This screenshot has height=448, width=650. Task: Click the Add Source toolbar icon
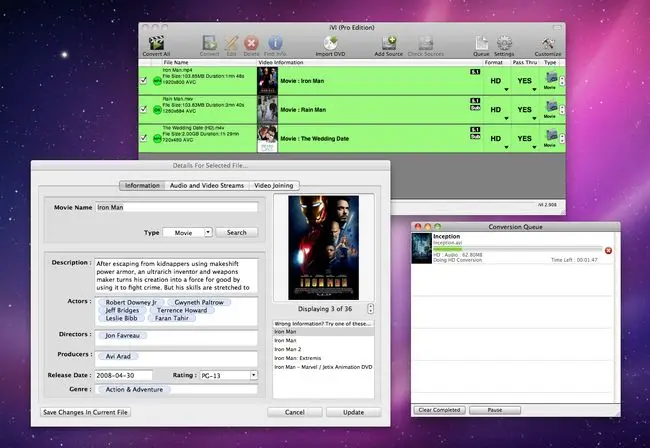[x=389, y=43]
